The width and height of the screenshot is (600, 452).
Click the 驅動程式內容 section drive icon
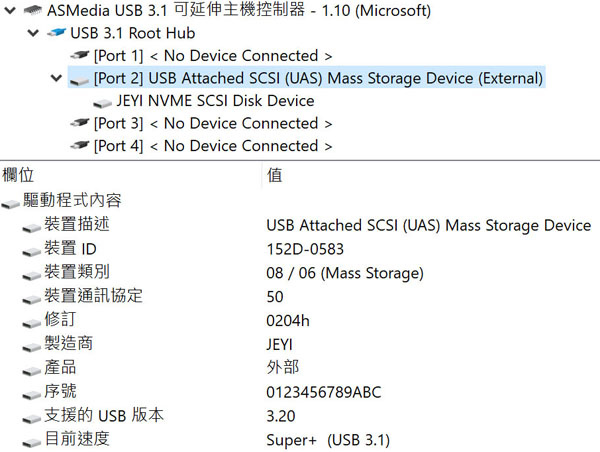(x=10, y=204)
